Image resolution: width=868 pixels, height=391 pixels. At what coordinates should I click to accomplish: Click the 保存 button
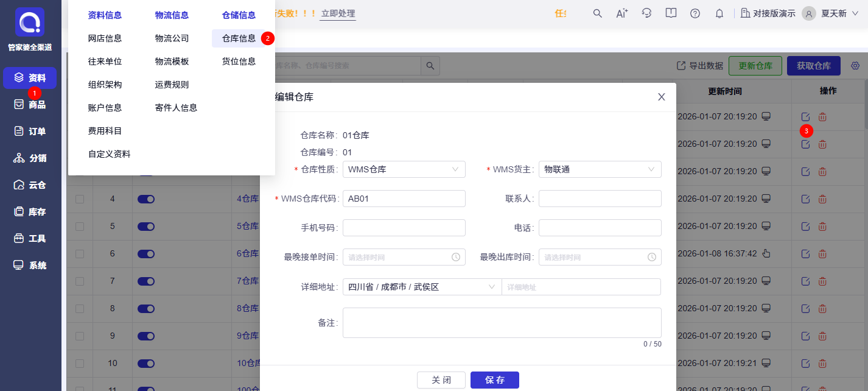pos(495,380)
